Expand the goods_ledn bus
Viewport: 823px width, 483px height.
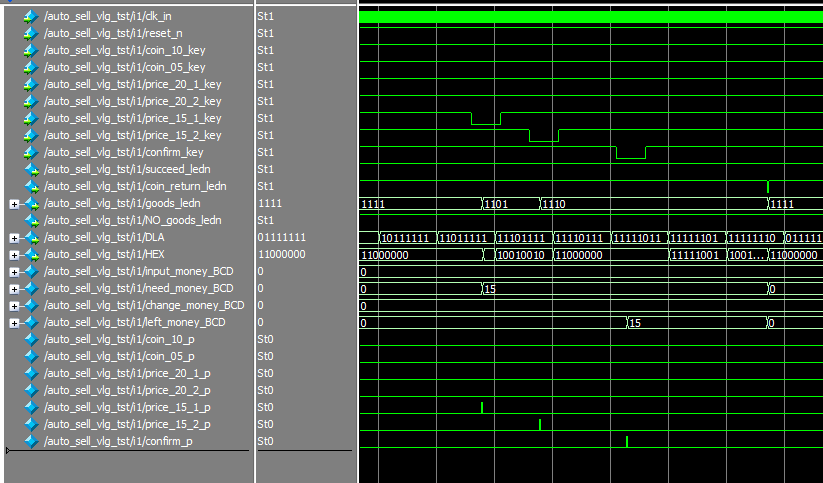pyautogui.click(x=14, y=203)
